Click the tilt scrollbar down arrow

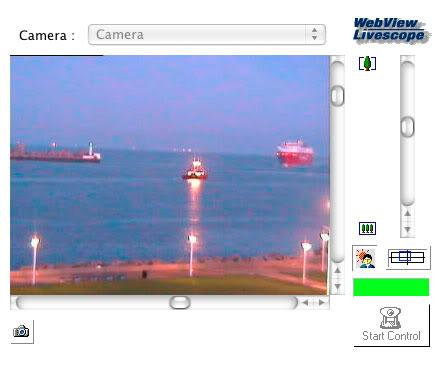click(x=337, y=287)
